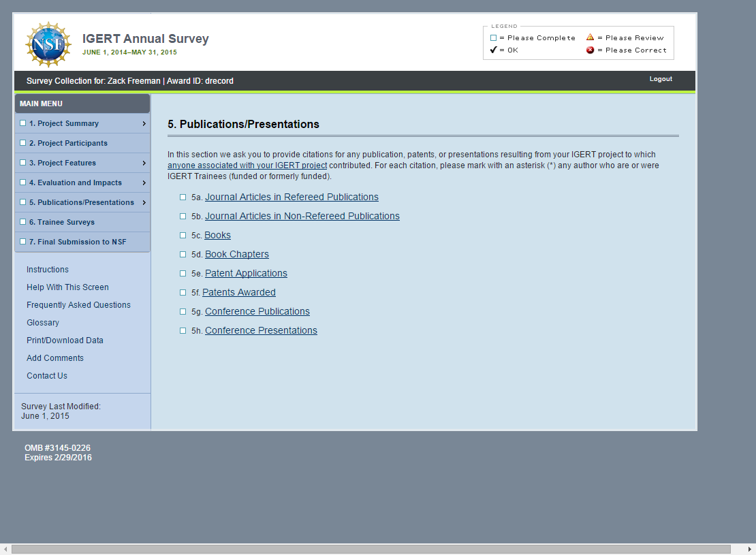
Task: Open Print/Download Data link
Action: [x=65, y=340]
